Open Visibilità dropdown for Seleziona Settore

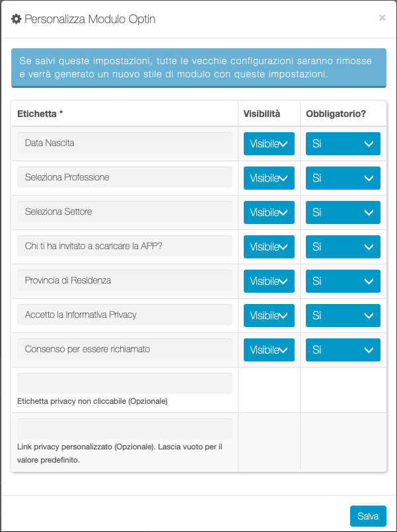point(269,212)
